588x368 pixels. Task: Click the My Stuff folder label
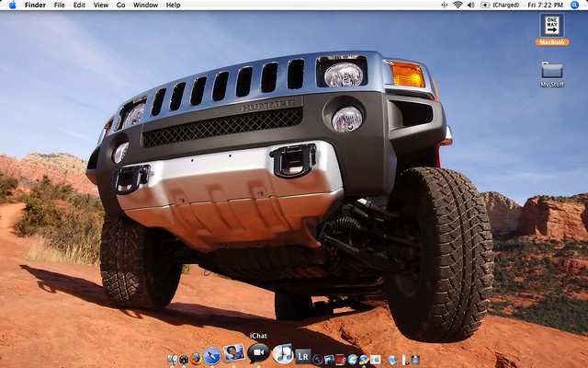552,85
